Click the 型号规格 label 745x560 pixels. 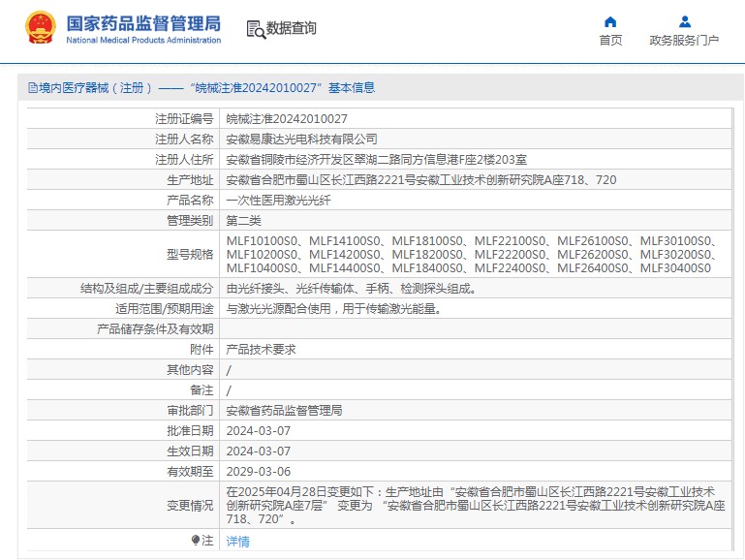coord(190,255)
